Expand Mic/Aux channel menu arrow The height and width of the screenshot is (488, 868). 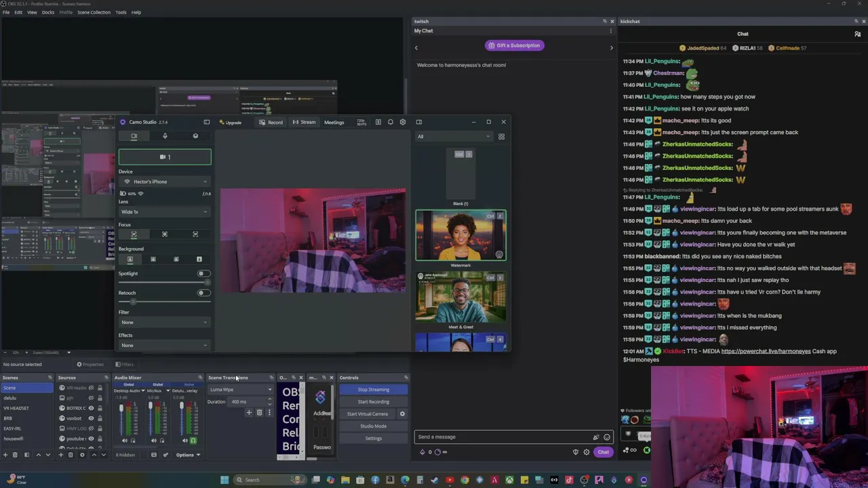pyautogui.click(x=167, y=391)
